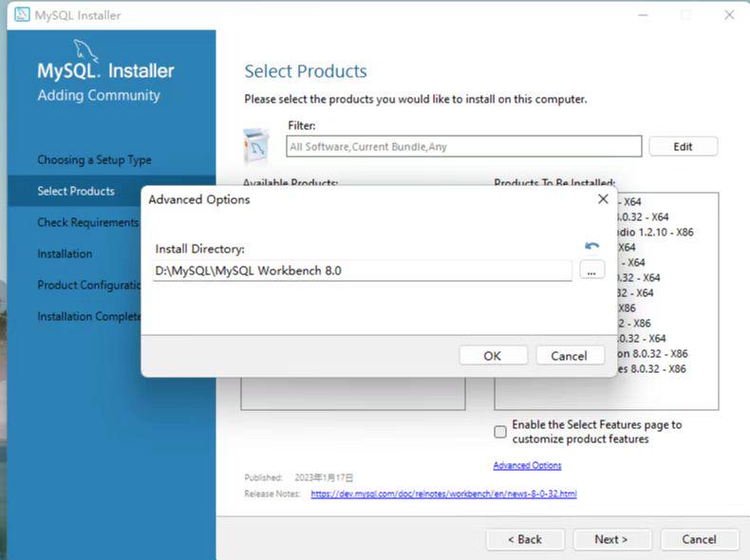This screenshot has height=560, width=750.
Task: Select the Check Requirements sidebar step
Action: tap(88, 222)
